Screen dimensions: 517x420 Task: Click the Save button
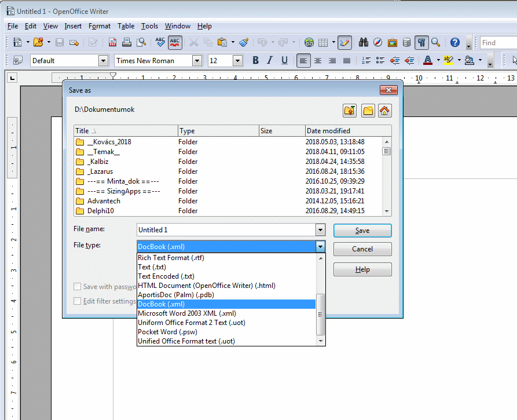(362, 231)
